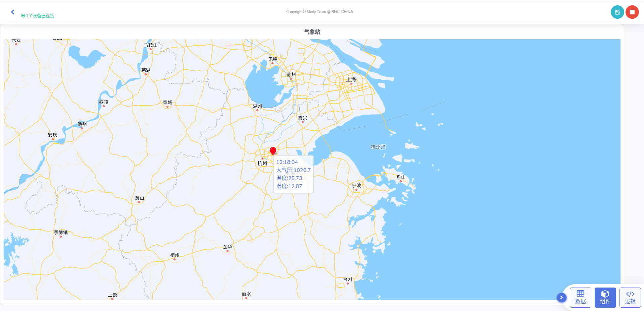Screen dimensions: 644x311
Task: Click the 杭州 city label
Action: click(x=262, y=163)
